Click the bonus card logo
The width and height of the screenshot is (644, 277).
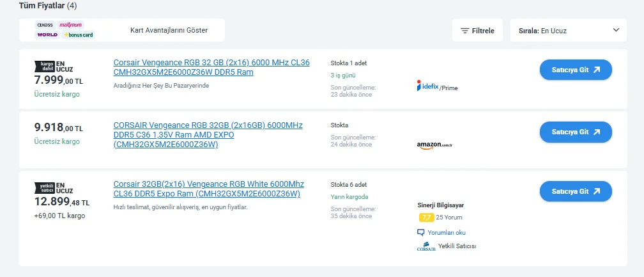coord(78,35)
